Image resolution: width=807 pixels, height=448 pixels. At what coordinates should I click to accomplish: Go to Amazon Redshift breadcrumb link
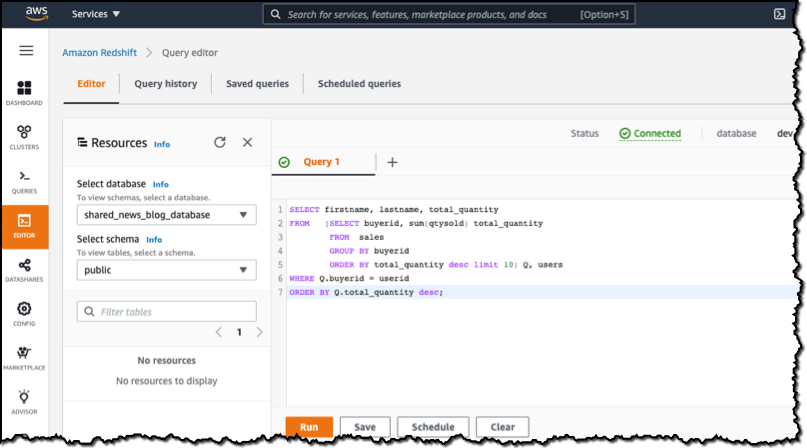pos(99,53)
